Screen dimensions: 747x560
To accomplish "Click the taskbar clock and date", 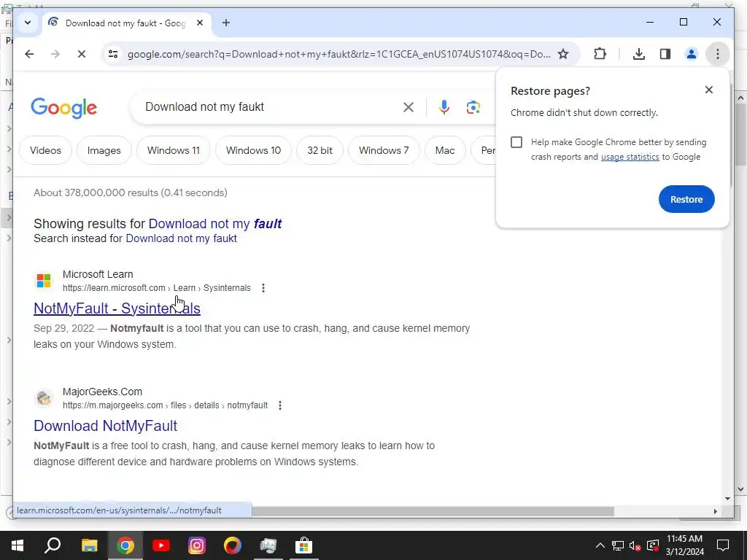I will 684,545.
